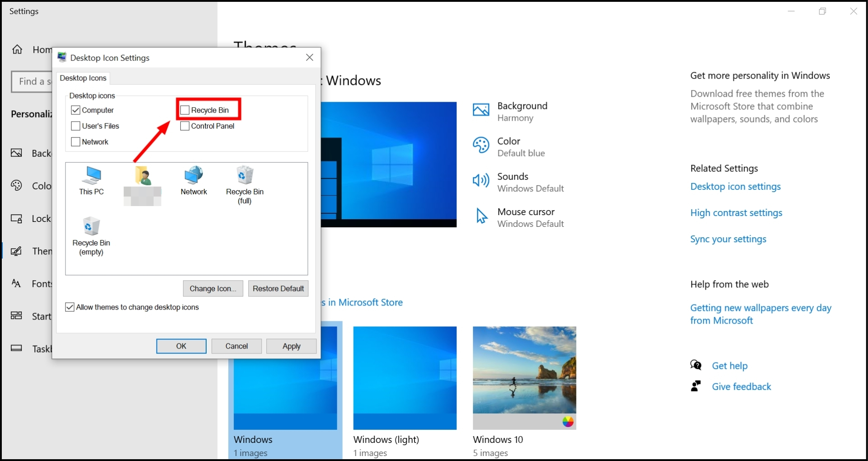Image resolution: width=868 pixels, height=461 pixels.
Task: Minimize the Settings window
Action: point(791,11)
